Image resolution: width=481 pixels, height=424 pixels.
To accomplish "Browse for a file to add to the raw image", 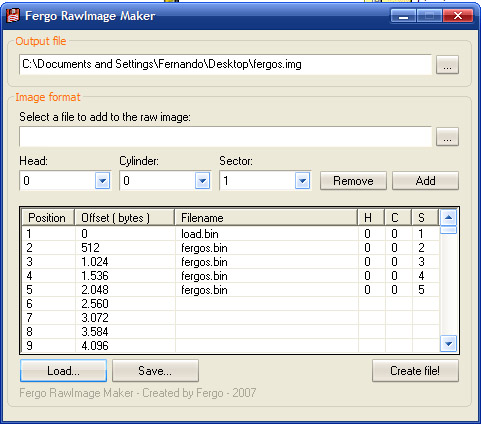I will coord(447,137).
